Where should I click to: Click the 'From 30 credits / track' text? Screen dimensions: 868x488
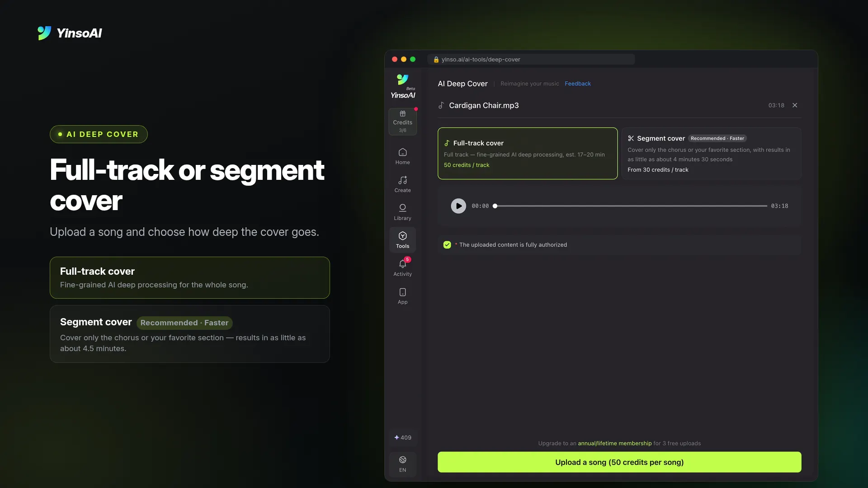pos(658,170)
